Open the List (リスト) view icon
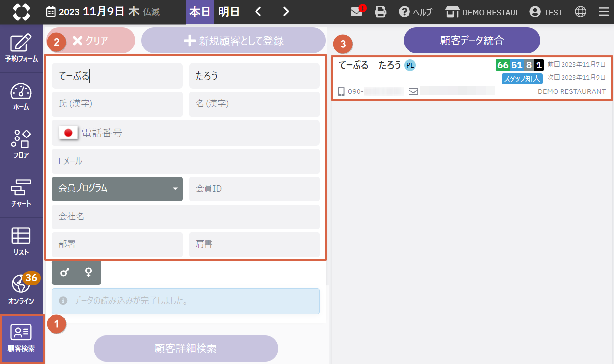This screenshot has width=614, height=364. pyautogui.click(x=21, y=241)
